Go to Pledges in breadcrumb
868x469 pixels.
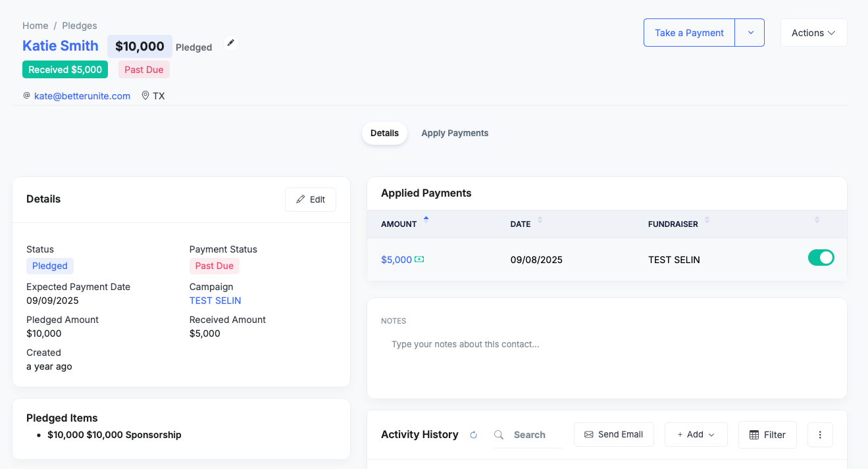click(80, 26)
